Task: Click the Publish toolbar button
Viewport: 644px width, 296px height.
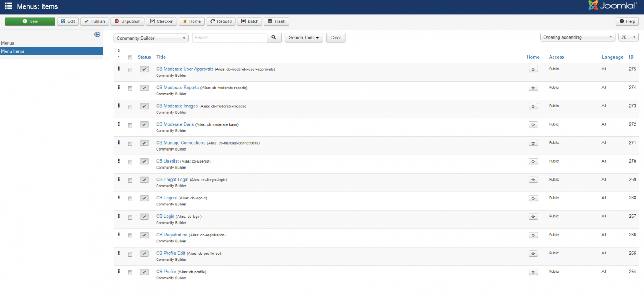Action: coord(94,21)
